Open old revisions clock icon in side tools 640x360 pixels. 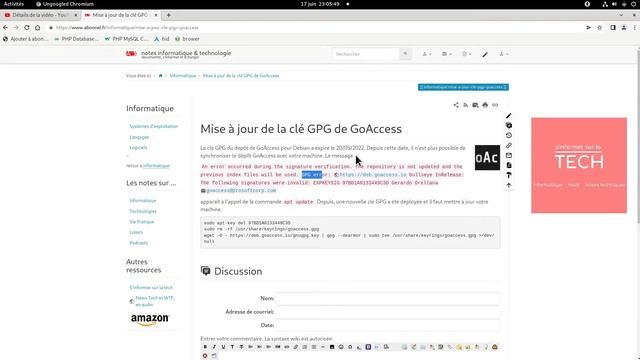pos(509,136)
